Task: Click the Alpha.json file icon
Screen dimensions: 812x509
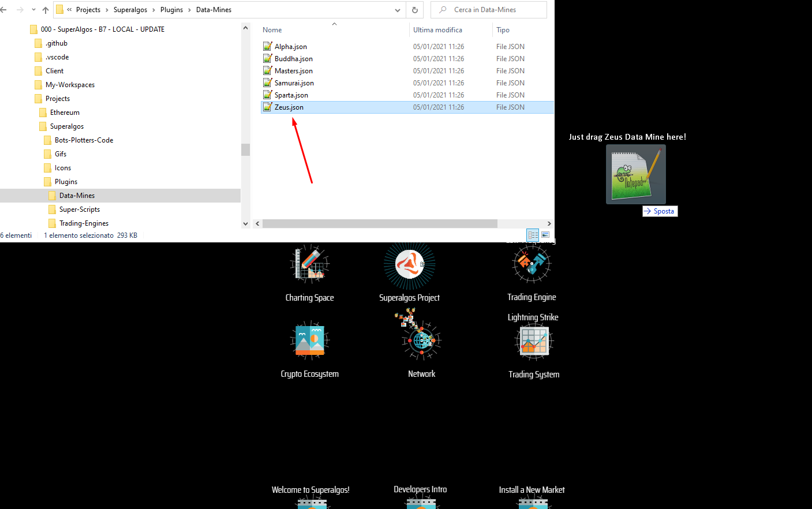Action: pyautogui.click(x=267, y=46)
